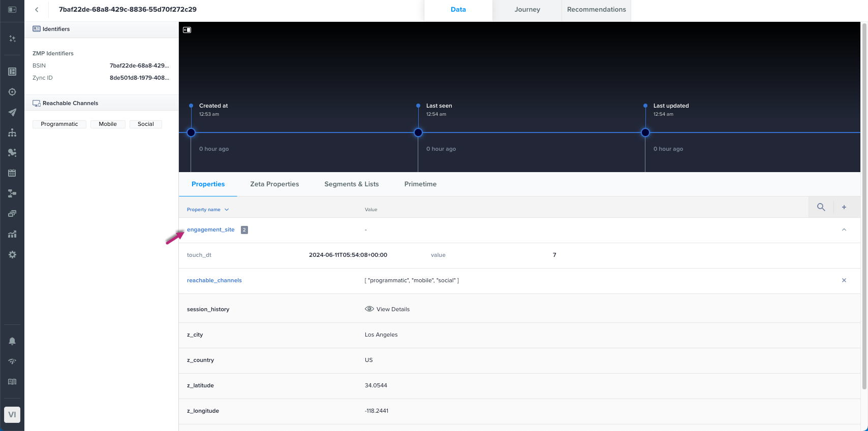Collapse the engagement_site row
Viewport: 868px width, 431px height.
844,230
